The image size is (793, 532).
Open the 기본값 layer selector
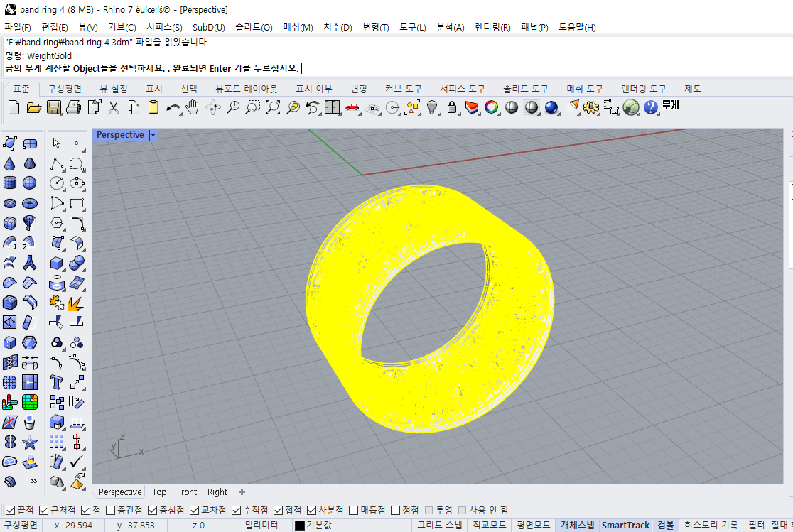point(319,526)
